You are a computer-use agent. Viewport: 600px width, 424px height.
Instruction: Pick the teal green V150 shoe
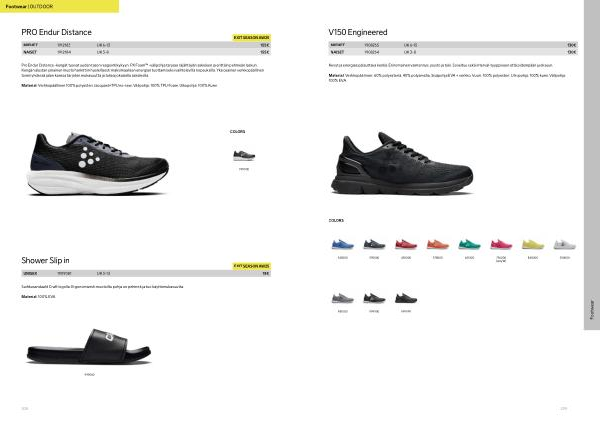(x=469, y=244)
